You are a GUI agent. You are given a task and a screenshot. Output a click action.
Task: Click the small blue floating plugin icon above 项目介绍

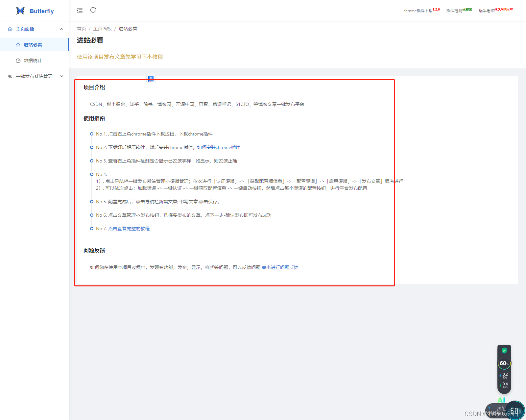click(151, 79)
